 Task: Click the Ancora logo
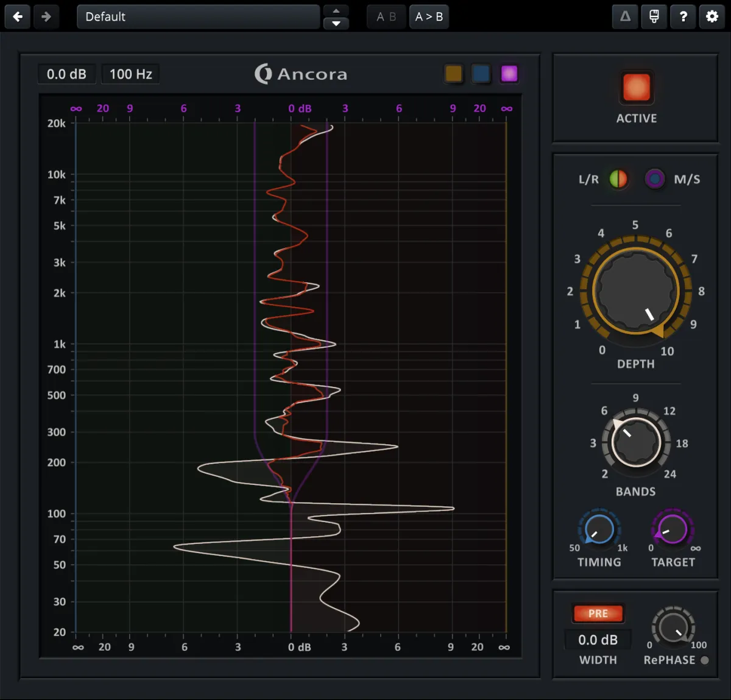(x=300, y=74)
